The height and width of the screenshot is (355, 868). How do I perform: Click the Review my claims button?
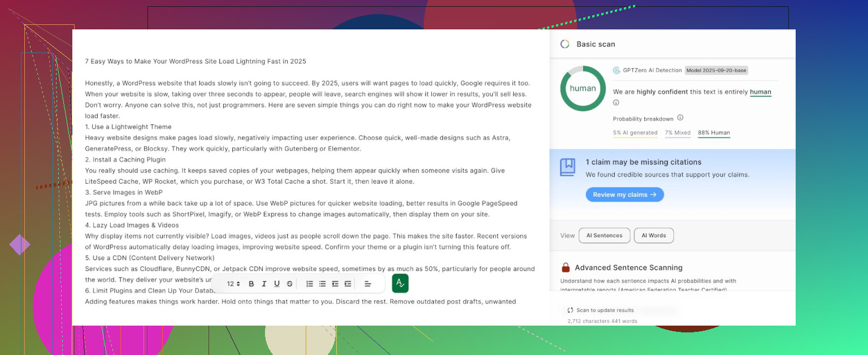coord(624,194)
